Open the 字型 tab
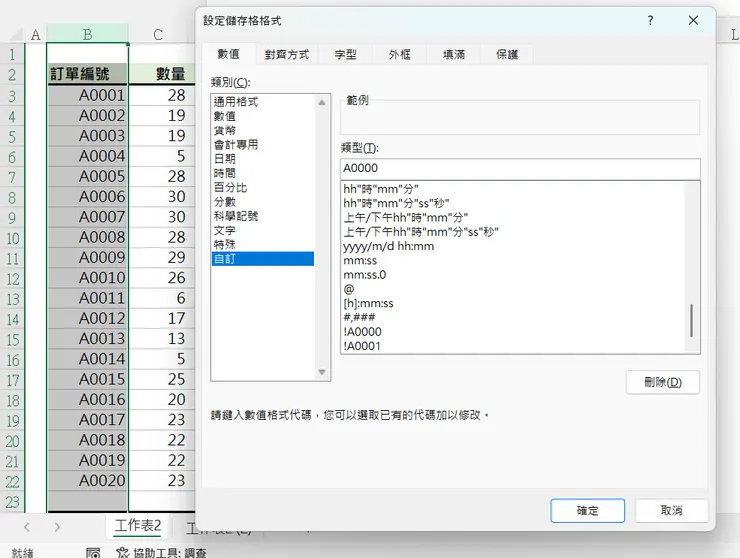Viewport: 740px width, 558px height. pyautogui.click(x=345, y=55)
